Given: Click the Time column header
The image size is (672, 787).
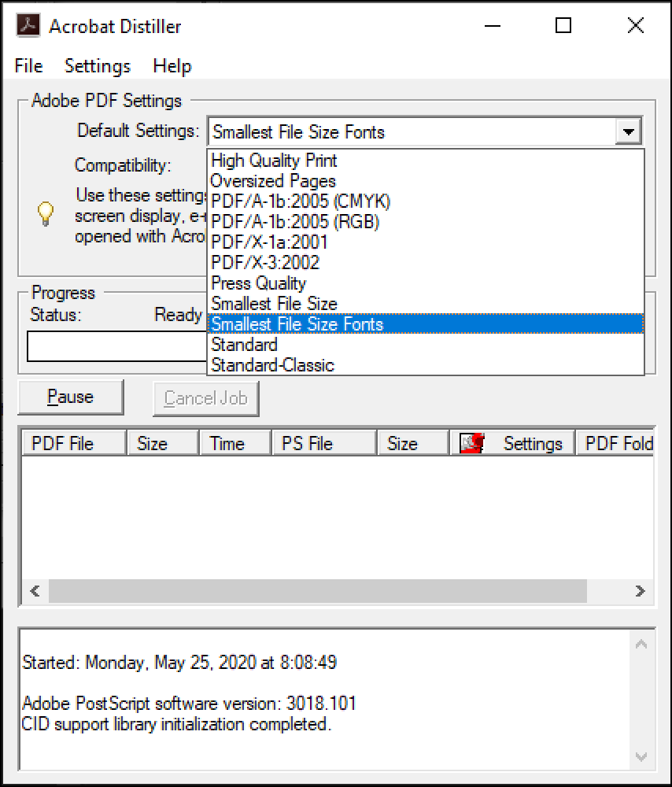Looking at the screenshot, I should 235,443.
